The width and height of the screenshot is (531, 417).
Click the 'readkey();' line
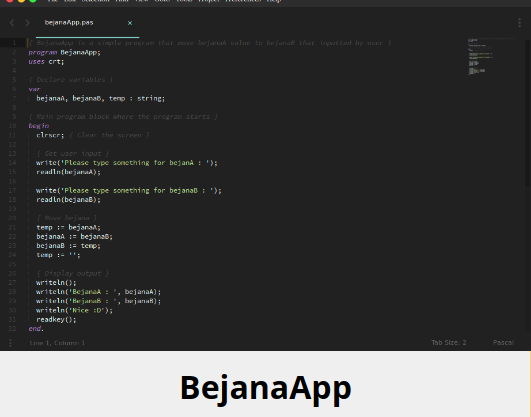coord(56,319)
